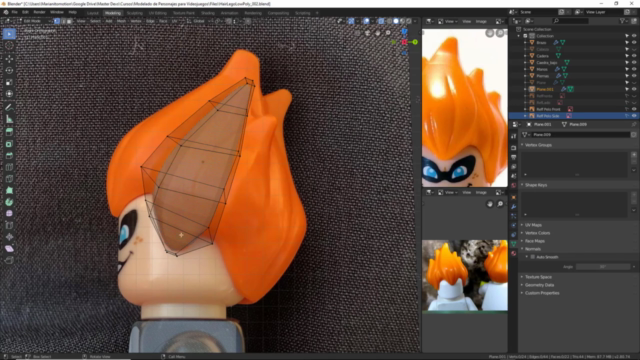Switch to the UV Editing workspace tab

click(x=158, y=13)
